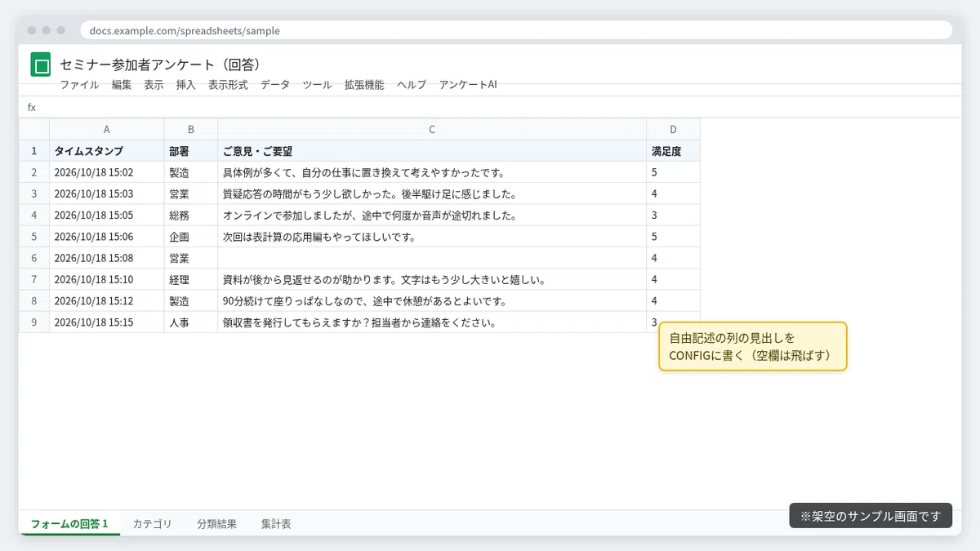Click the comment 次回は表計算の応用編も
980x551 pixels.
click(432, 237)
